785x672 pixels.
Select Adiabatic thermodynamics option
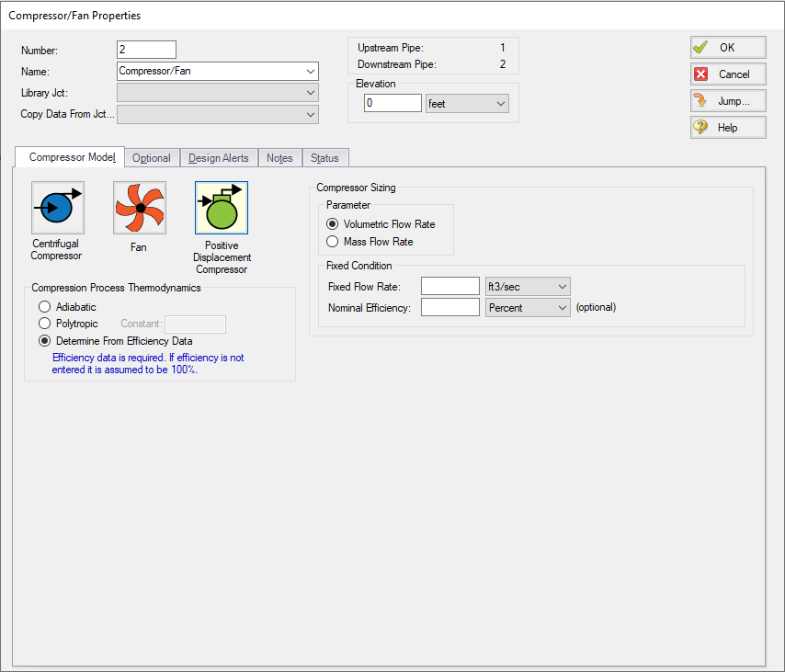pyautogui.click(x=44, y=307)
